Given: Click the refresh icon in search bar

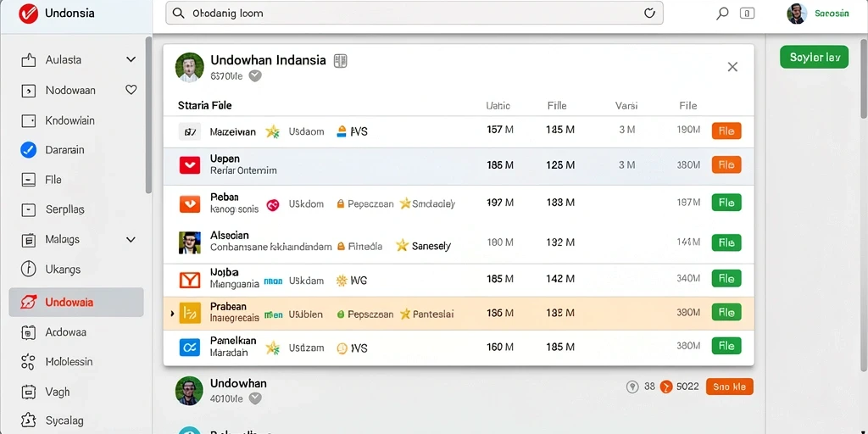Looking at the screenshot, I should 650,14.
